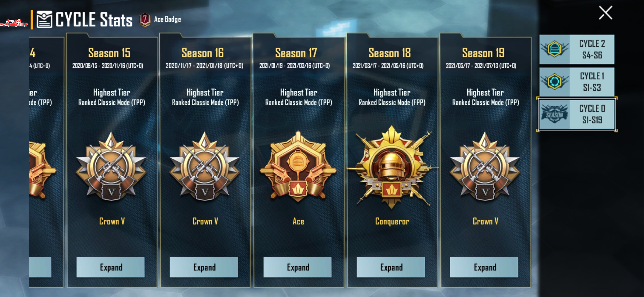This screenshot has height=297, width=644.
Task: Click the Cycle 1 hexagon badge icon
Action: click(555, 82)
